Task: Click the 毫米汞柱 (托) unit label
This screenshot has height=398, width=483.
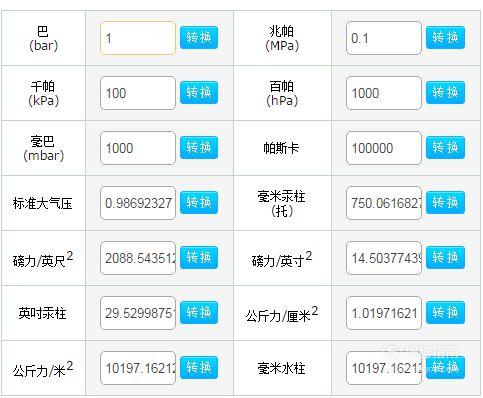Action: (x=281, y=203)
